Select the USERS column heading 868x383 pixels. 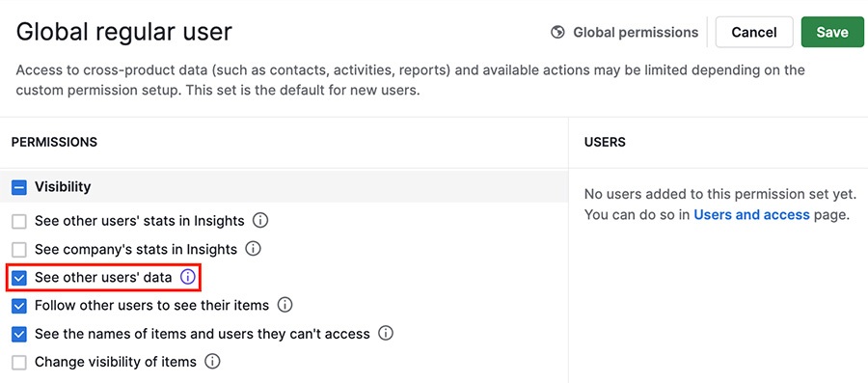click(605, 142)
